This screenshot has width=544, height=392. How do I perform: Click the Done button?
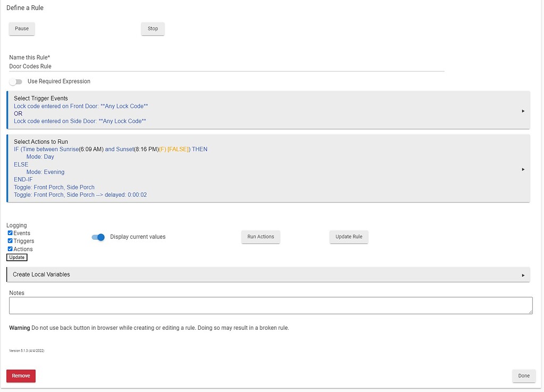pos(524,376)
